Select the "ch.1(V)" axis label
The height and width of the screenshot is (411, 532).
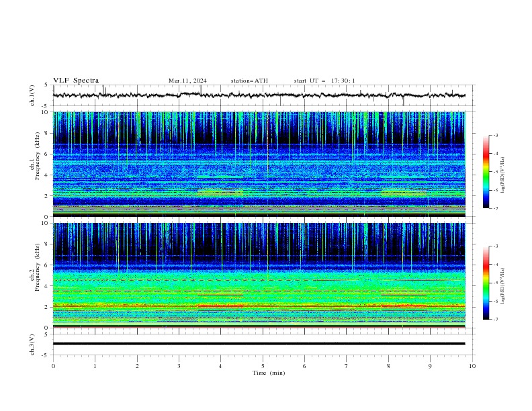(32, 95)
